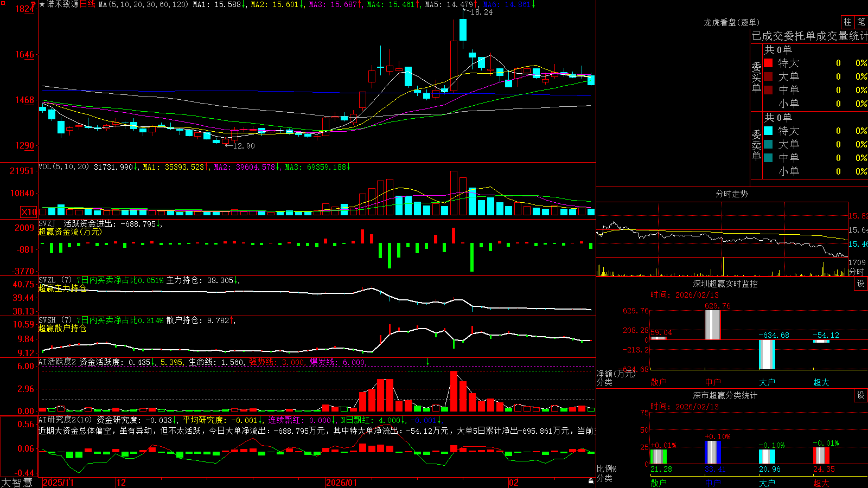This screenshot has width=868, height=488.
Task: Click the 日线 period label
Action: (x=87, y=4)
